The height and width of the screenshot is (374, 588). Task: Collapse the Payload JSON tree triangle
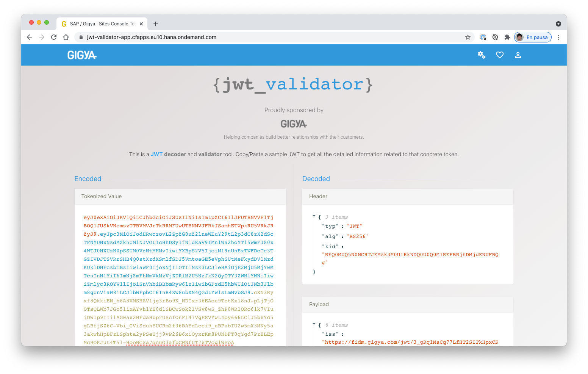tap(314, 324)
